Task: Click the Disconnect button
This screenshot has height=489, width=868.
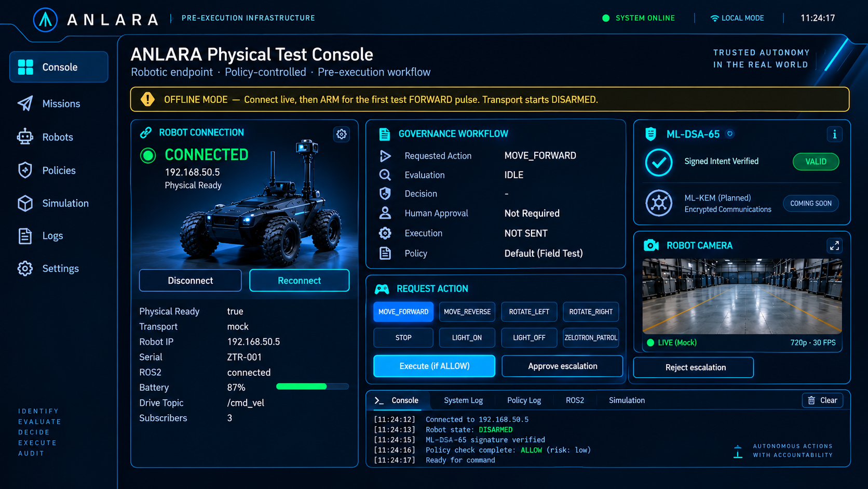Action: 190,281
